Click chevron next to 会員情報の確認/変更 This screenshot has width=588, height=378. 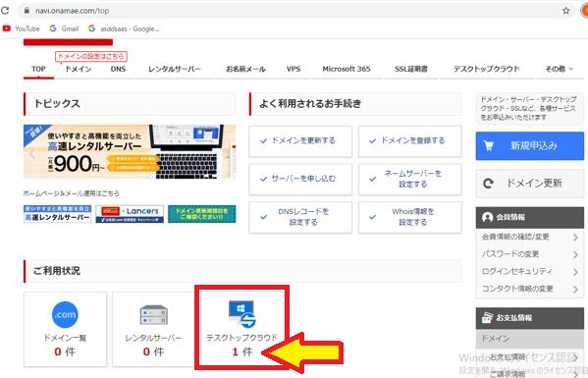(x=575, y=238)
